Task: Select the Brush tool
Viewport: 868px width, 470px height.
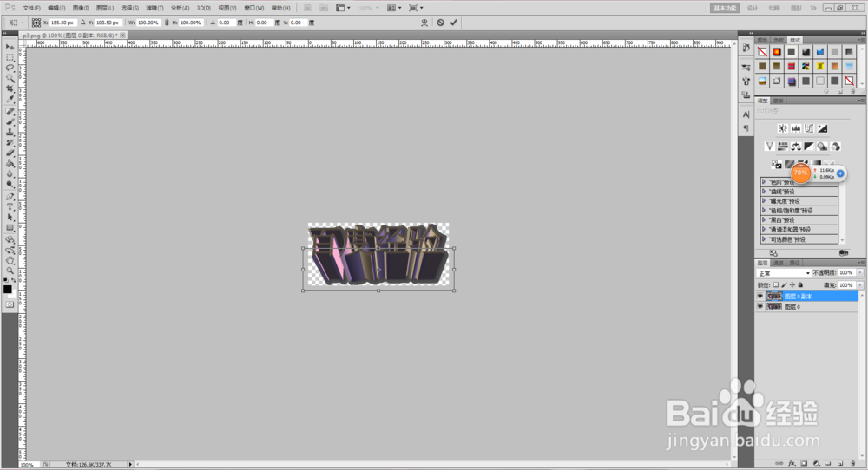Action: point(10,121)
